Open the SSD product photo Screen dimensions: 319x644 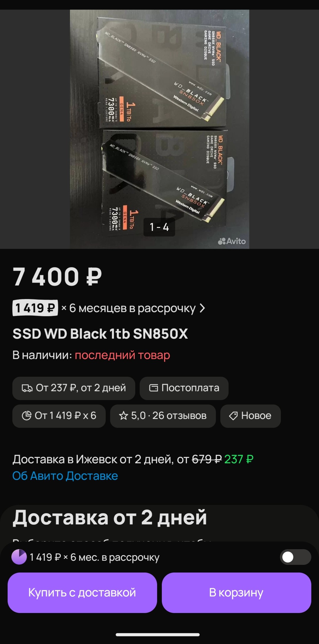coord(159,129)
